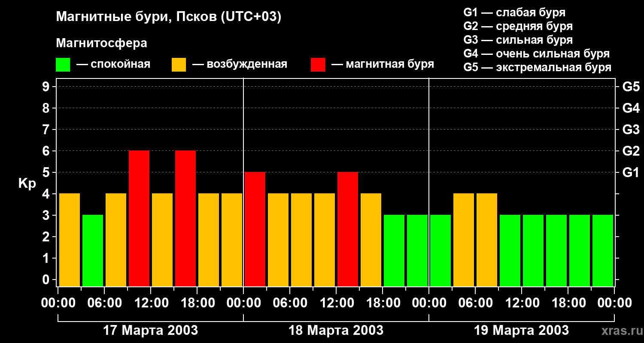
Task: Click 'G5 — экстремальная буря' description line
Action: [x=537, y=67]
